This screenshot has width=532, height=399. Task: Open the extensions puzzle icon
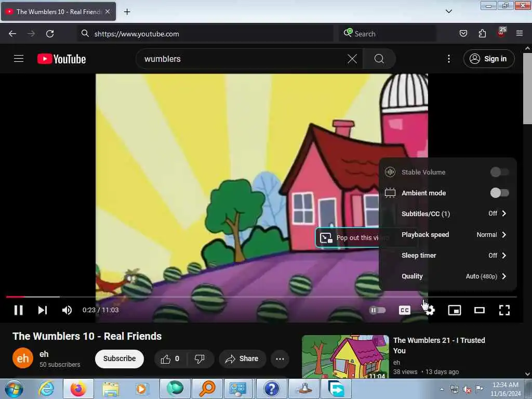pyautogui.click(x=482, y=33)
